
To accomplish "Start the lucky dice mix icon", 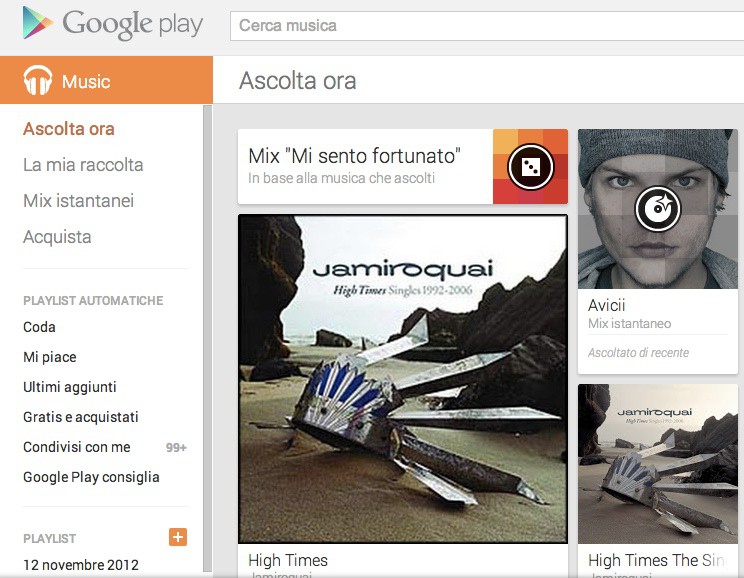I will pos(530,167).
